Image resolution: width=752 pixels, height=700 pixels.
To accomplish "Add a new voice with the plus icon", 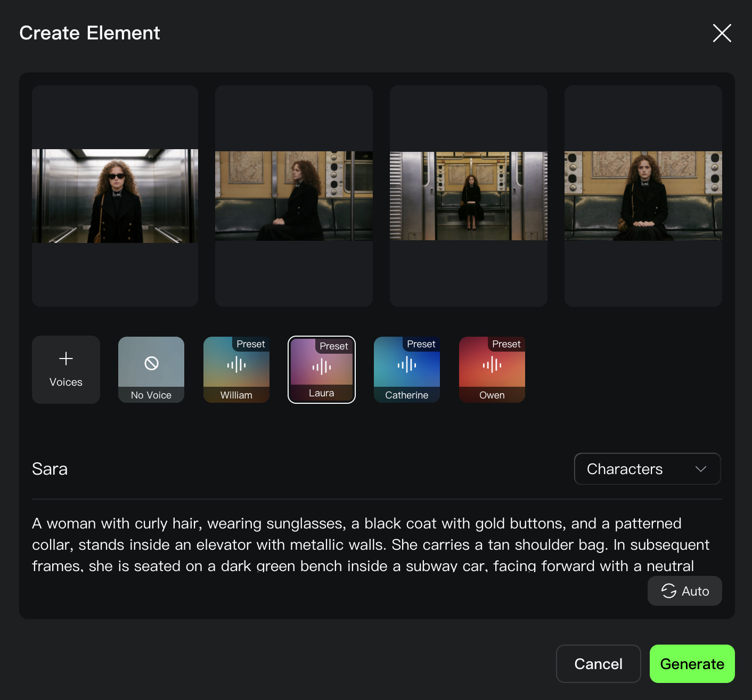I will (66, 357).
